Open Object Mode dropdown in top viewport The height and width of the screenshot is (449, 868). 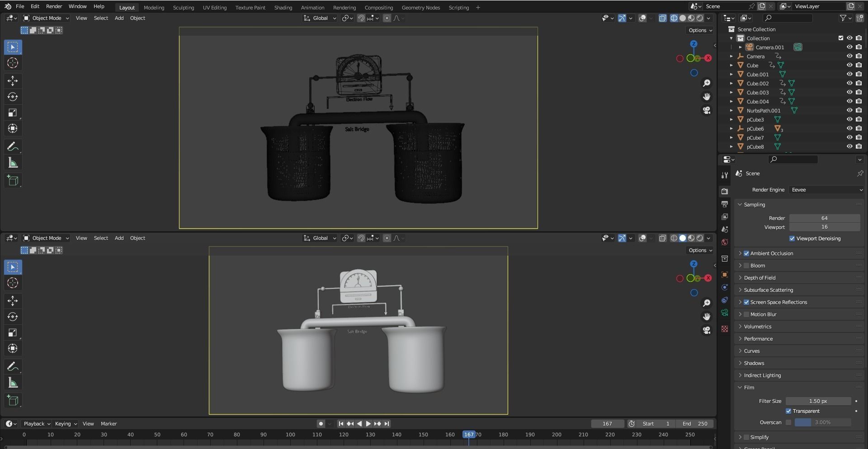tap(46, 18)
